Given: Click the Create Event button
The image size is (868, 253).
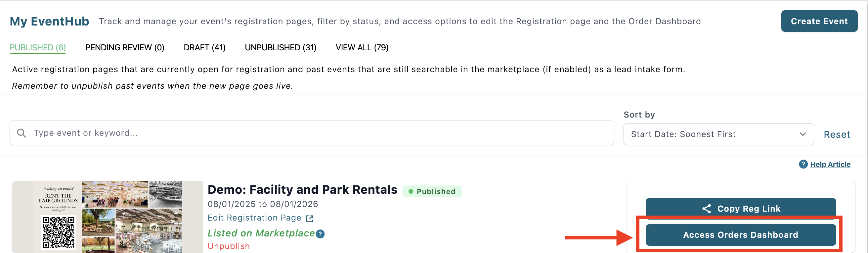Looking at the screenshot, I should coord(819,21).
